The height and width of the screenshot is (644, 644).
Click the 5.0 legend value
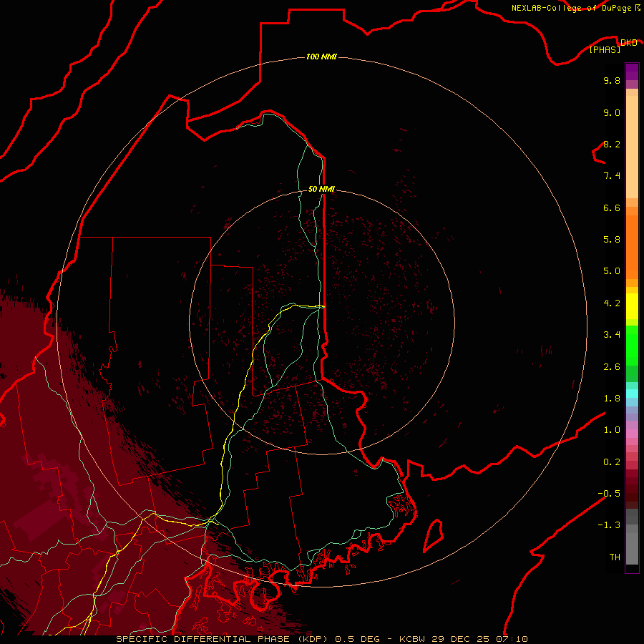(612, 271)
